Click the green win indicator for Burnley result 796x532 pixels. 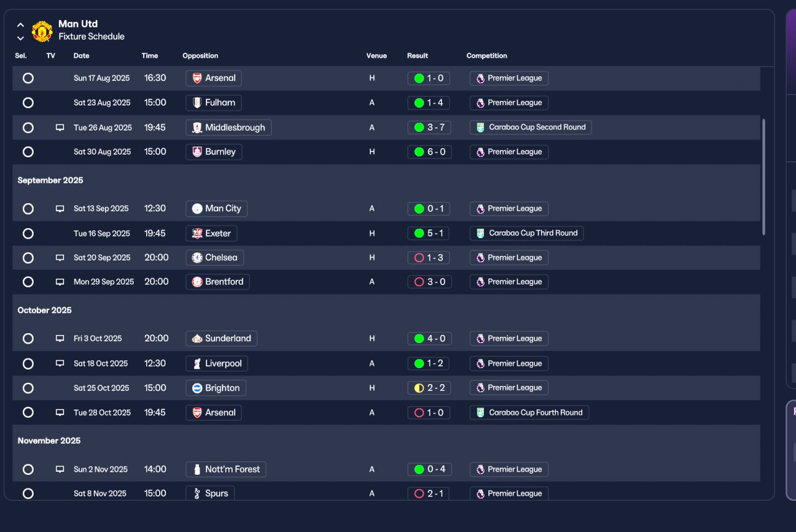click(419, 152)
